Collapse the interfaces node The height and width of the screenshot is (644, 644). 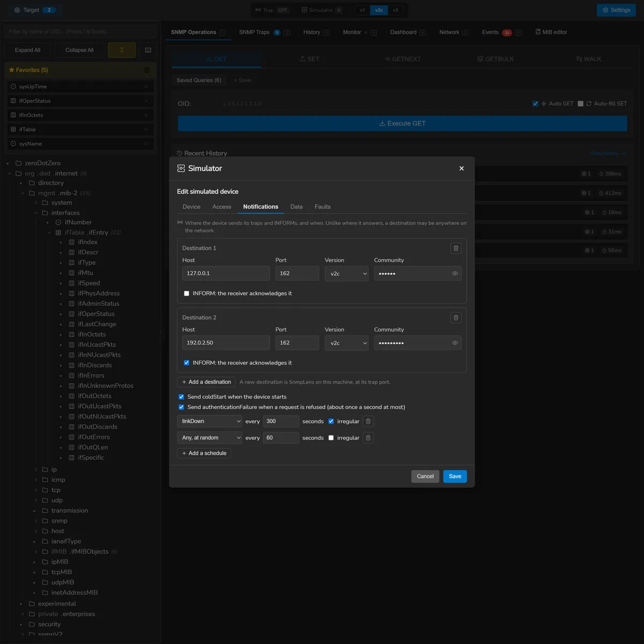[x=36, y=213]
